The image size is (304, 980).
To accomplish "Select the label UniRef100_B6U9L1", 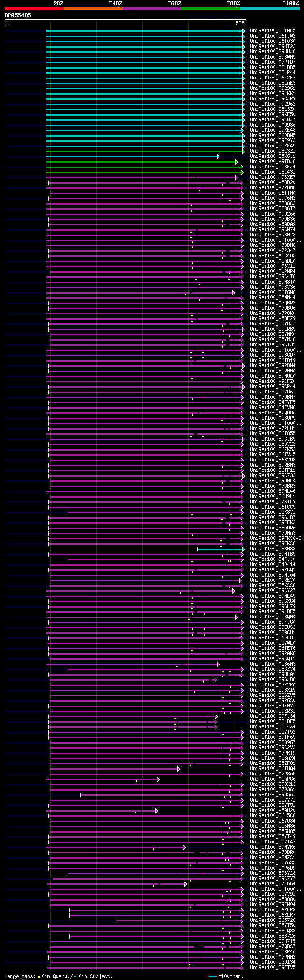I will pos(273,496).
